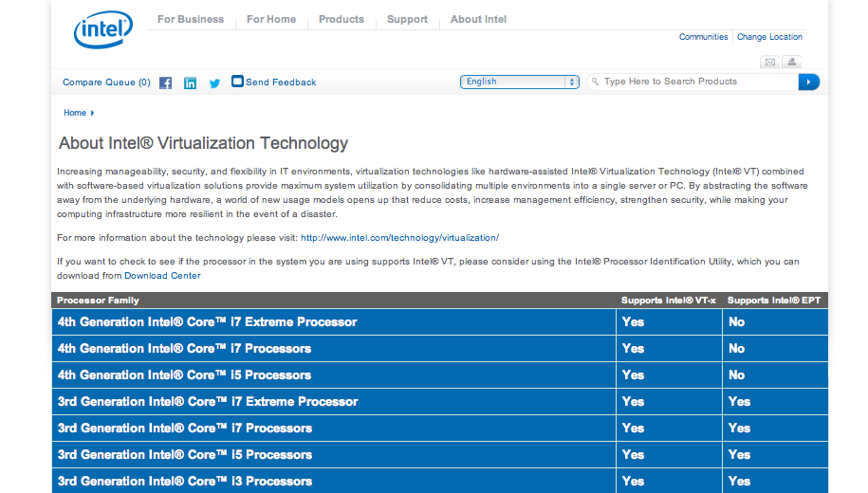This screenshot has height=493, width=868.
Task: Select 3rd Generation Intel Core i7 Processors
Action: pos(185,429)
